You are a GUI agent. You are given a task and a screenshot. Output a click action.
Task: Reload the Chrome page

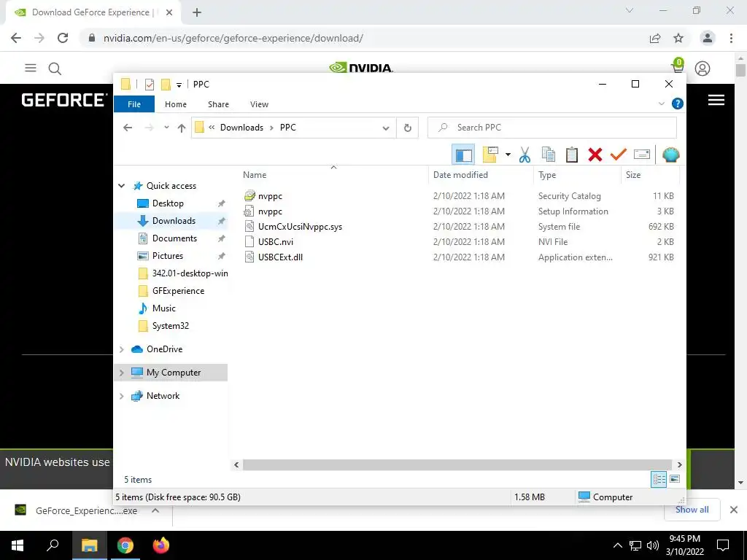click(63, 38)
